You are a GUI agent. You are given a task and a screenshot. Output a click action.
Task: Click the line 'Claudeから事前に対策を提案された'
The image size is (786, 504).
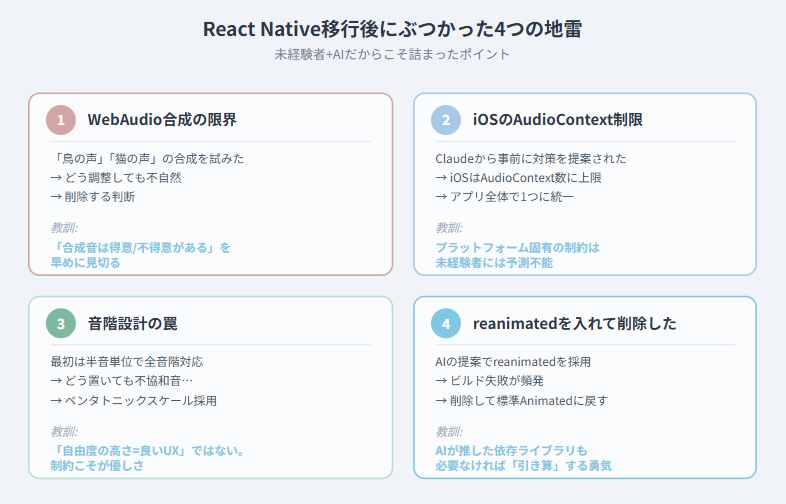point(530,158)
